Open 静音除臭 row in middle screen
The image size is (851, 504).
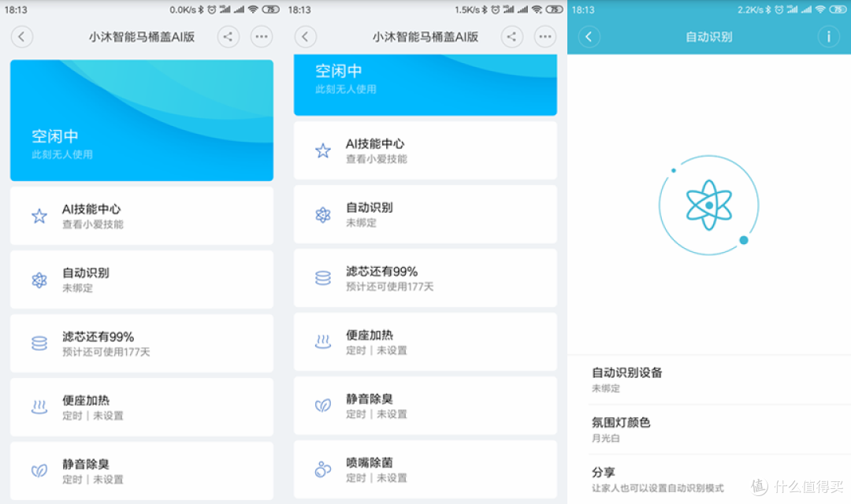425,406
